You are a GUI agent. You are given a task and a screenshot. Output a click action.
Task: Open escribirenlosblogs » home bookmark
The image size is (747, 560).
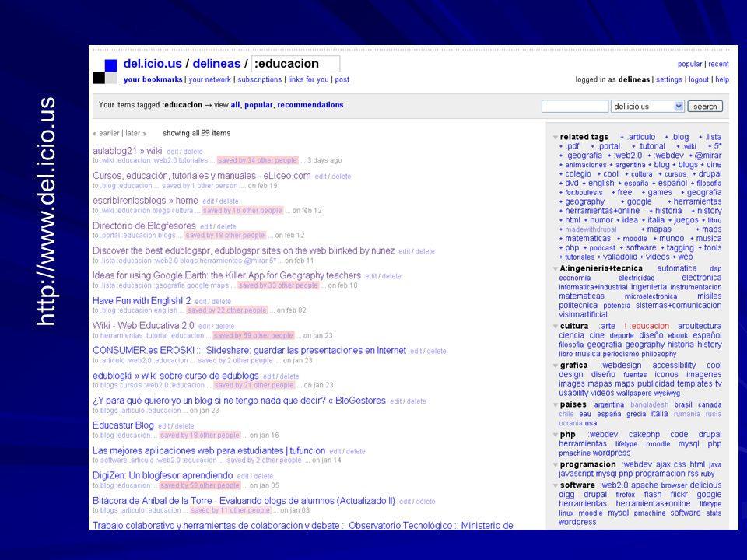tap(146, 201)
